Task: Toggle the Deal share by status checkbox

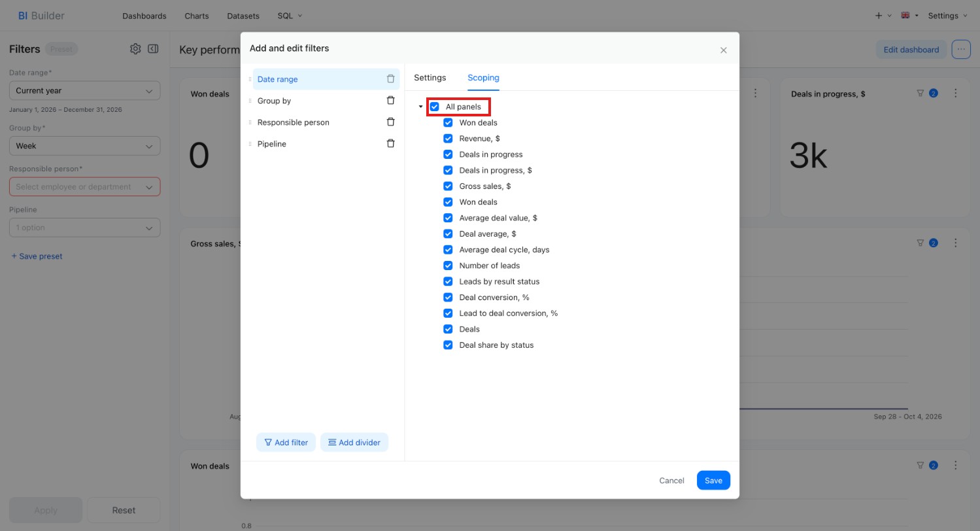Action: [448, 345]
